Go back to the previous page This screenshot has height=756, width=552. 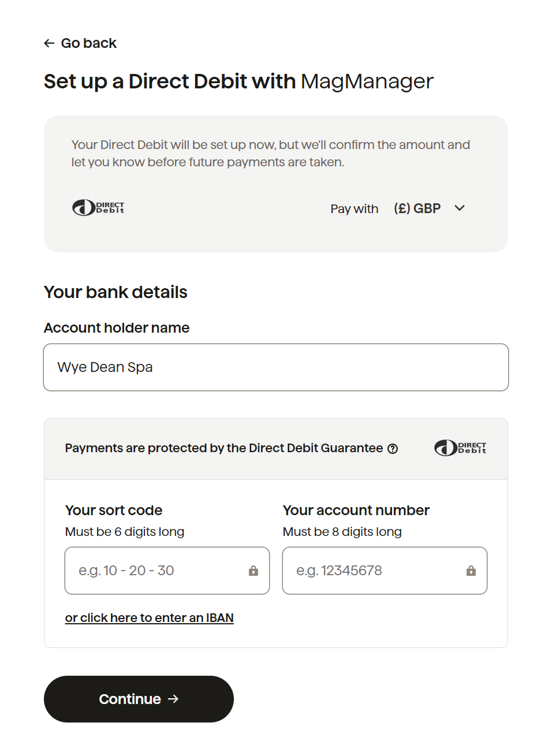(x=80, y=43)
